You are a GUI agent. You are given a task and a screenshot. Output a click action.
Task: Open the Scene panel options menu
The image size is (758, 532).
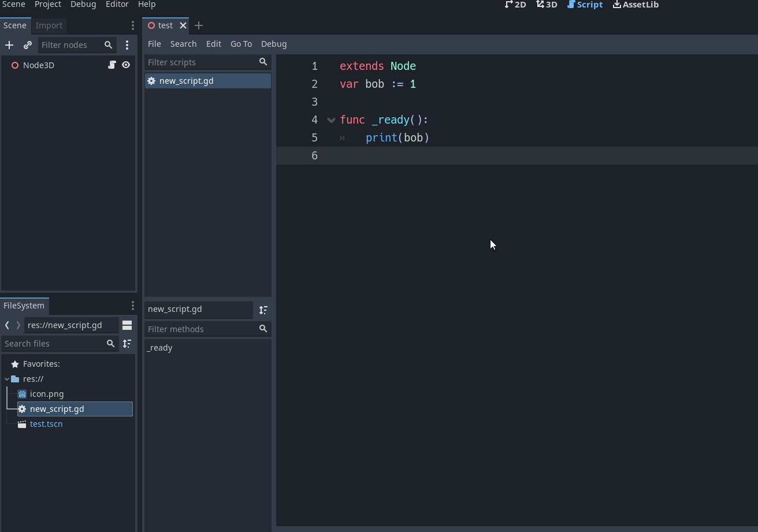132,25
